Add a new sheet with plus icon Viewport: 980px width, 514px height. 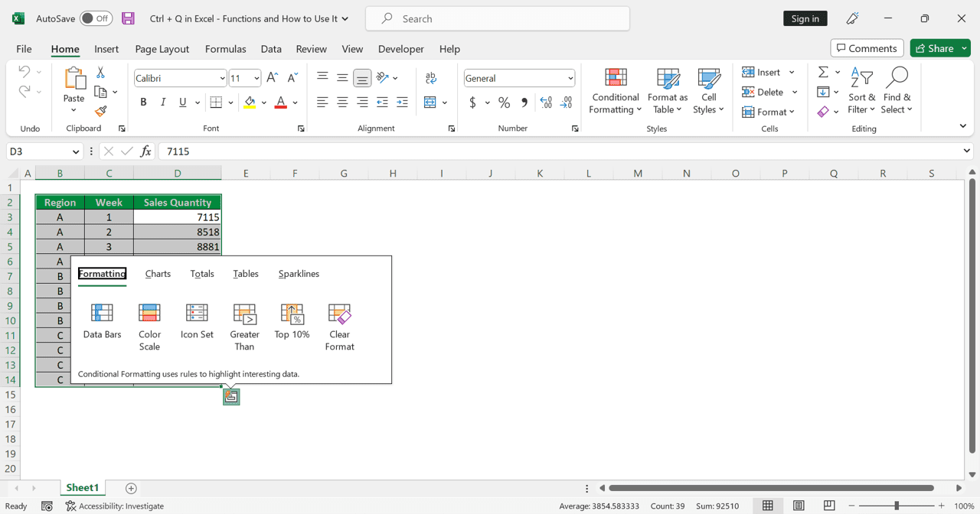[x=131, y=488]
